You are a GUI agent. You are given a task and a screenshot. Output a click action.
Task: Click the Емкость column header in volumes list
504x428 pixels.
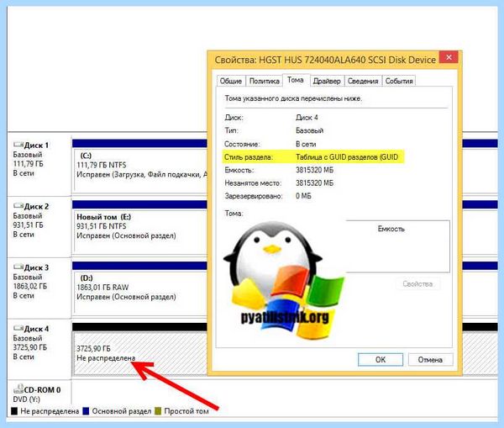(391, 229)
